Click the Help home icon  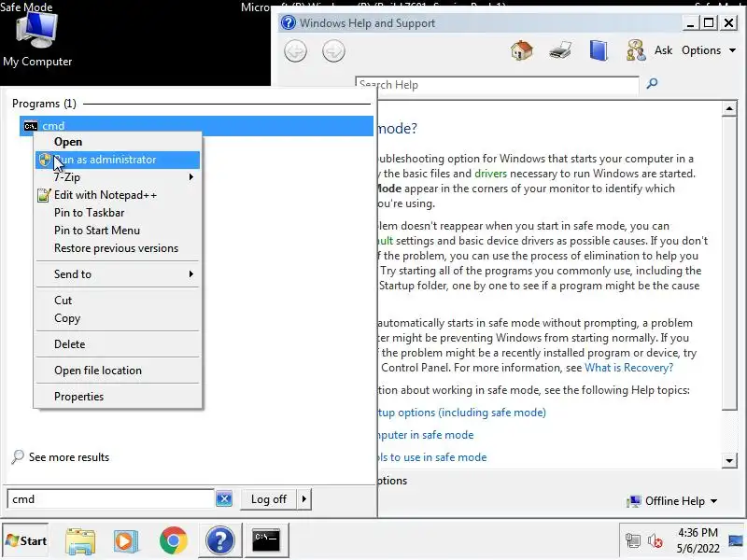[x=522, y=50]
